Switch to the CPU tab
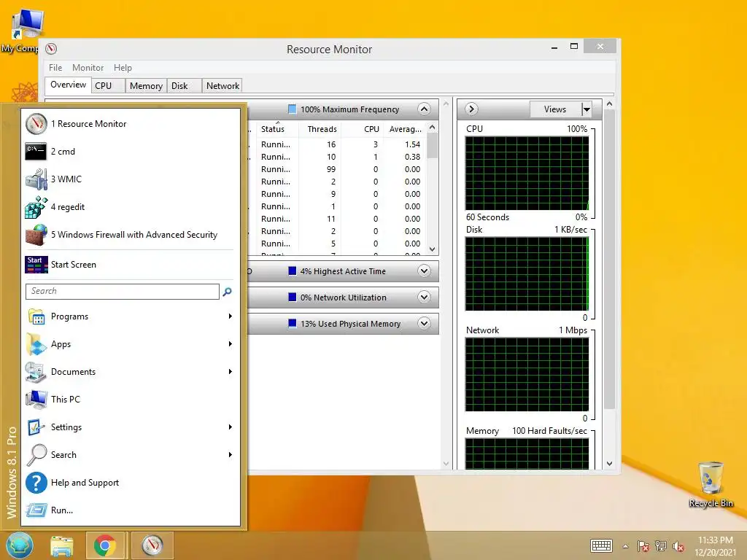Viewport: 747px width, 560px height. [x=108, y=86]
